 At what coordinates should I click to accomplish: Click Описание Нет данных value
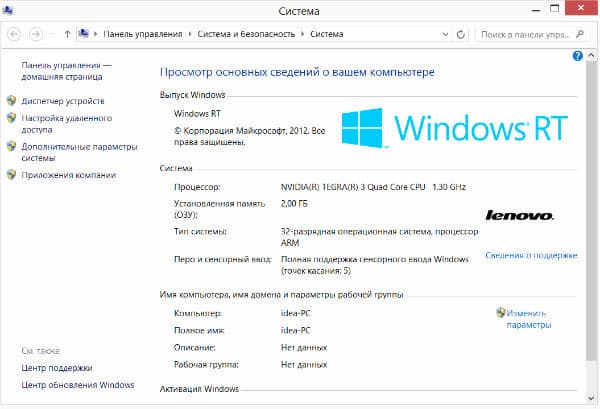pyautogui.click(x=304, y=347)
